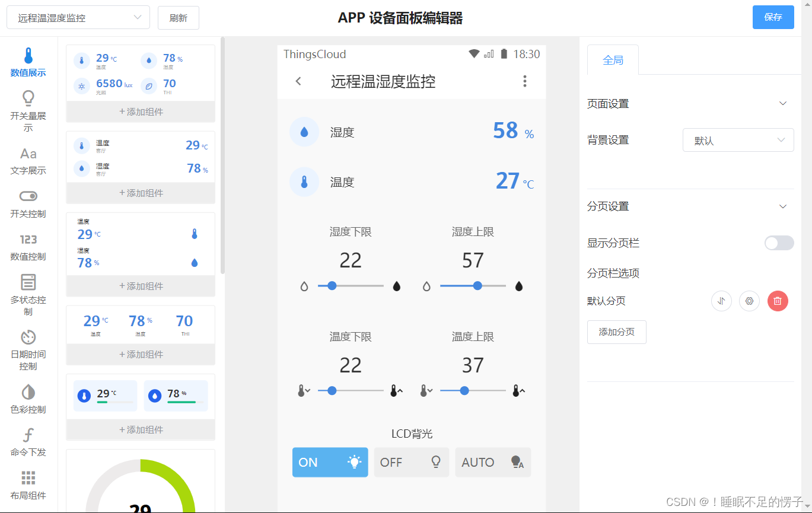Toggle the 显示分页栏 switch
The image size is (812, 513).
coord(779,243)
